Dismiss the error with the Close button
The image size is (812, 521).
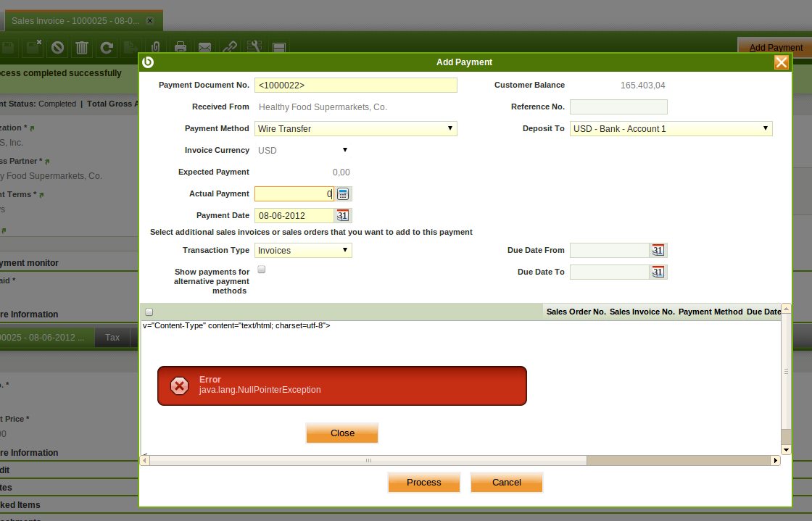click(342, 433)
